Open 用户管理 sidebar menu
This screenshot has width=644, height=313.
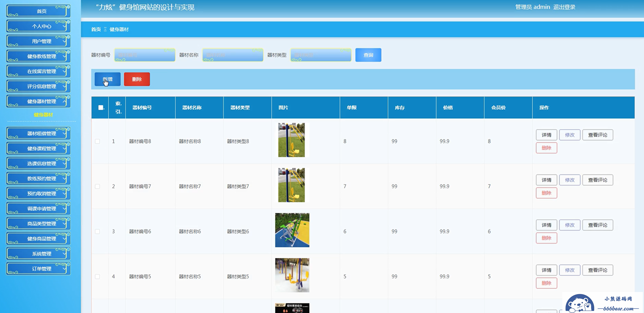(x=38, y=41)
